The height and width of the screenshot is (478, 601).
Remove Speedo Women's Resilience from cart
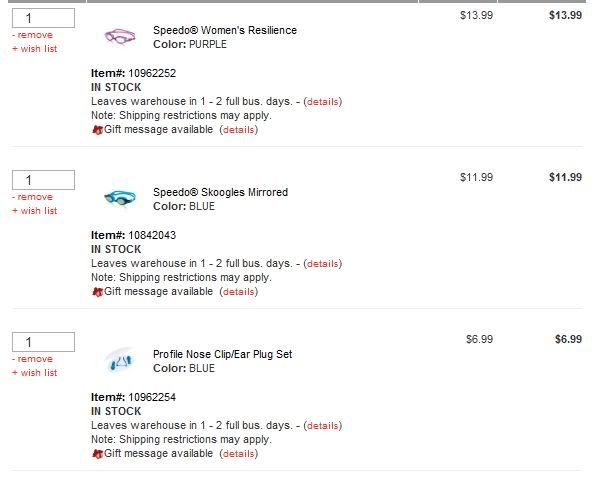point(34,35)
